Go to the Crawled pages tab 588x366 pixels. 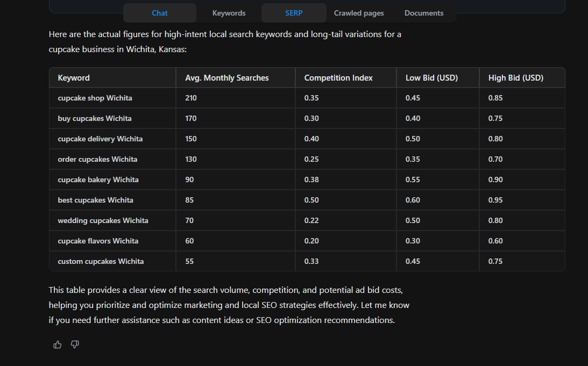[359, 13]
